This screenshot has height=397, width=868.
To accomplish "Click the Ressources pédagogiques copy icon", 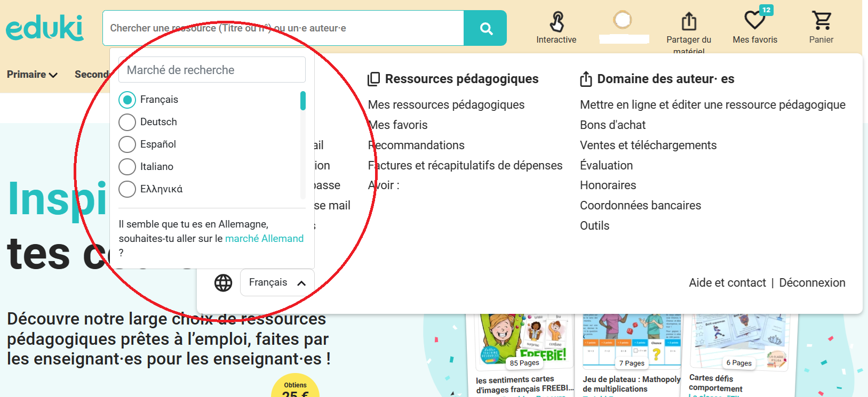I will coord(373,79).
